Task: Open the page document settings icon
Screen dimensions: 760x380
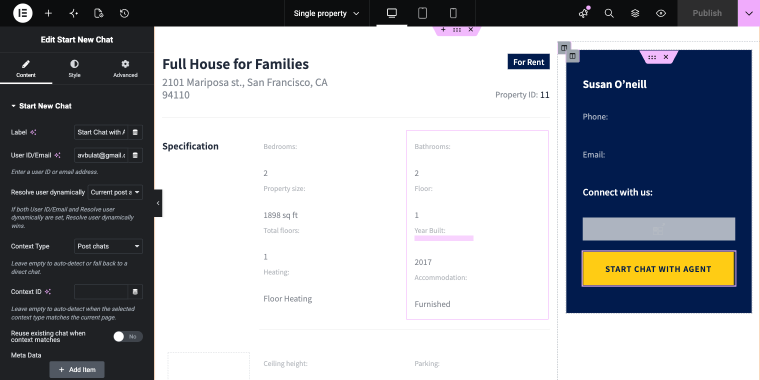Action: 99,14
